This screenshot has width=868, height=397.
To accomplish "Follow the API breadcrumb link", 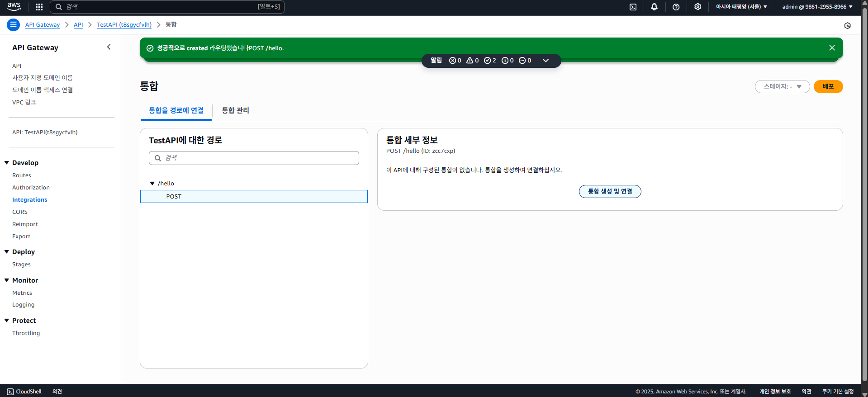I will coord(78,25).
